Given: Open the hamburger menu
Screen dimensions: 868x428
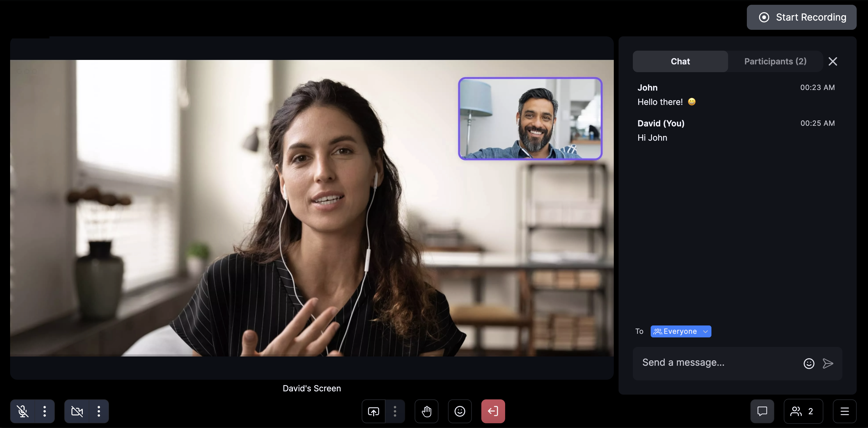Looking at the screenshot, I should 844,411.
